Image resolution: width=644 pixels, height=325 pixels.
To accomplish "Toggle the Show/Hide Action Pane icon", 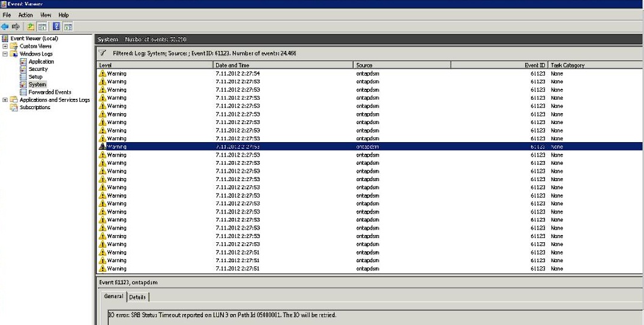I will pos(68,26).
